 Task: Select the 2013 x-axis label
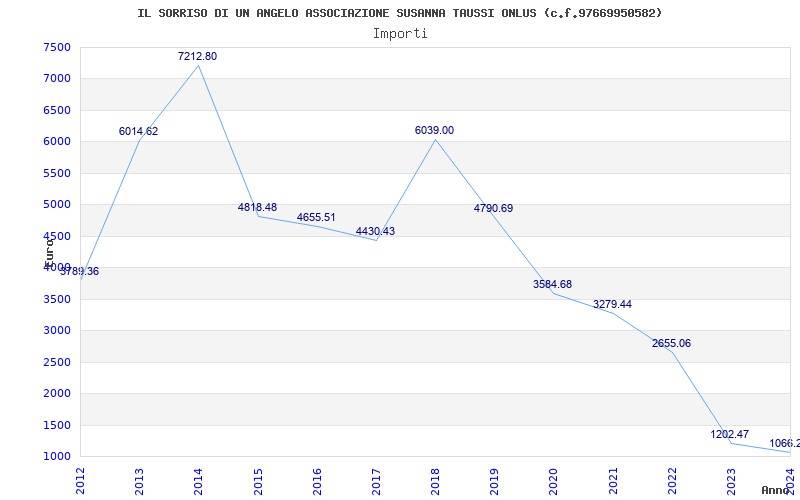tap(139, 480)
